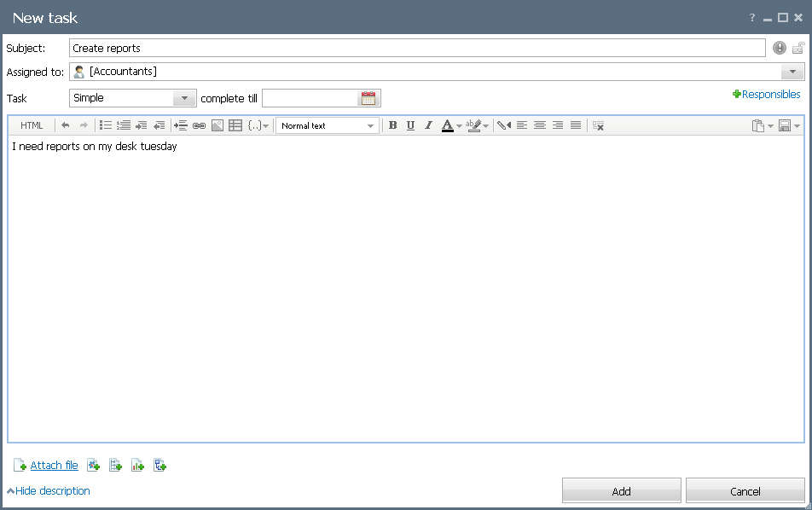This screenshot has height=510, width=812.
Task: Open the highlight color dropdown arrow
Action: 486,126
